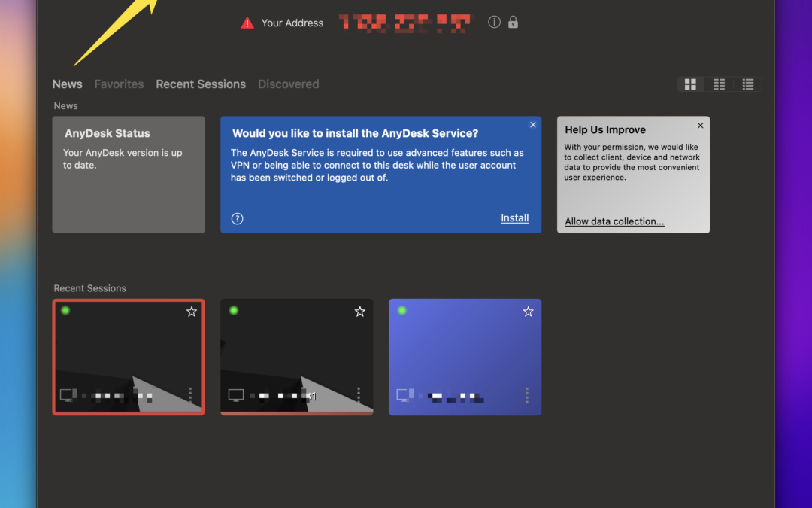Click the 'Help Us Improve' heading
The height and width of the screenshot is (508, 812).
pos(605,129)
